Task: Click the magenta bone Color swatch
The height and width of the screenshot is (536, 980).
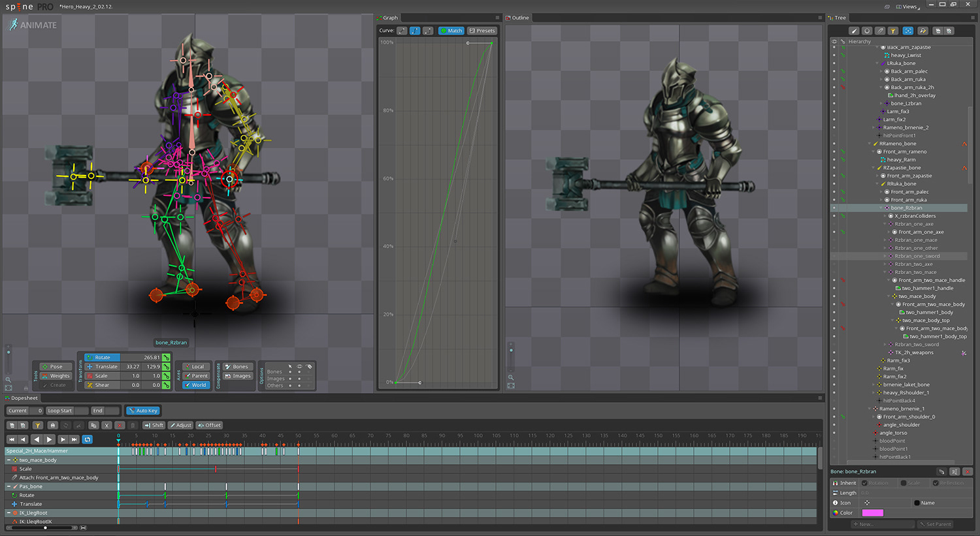Action: 873,512
